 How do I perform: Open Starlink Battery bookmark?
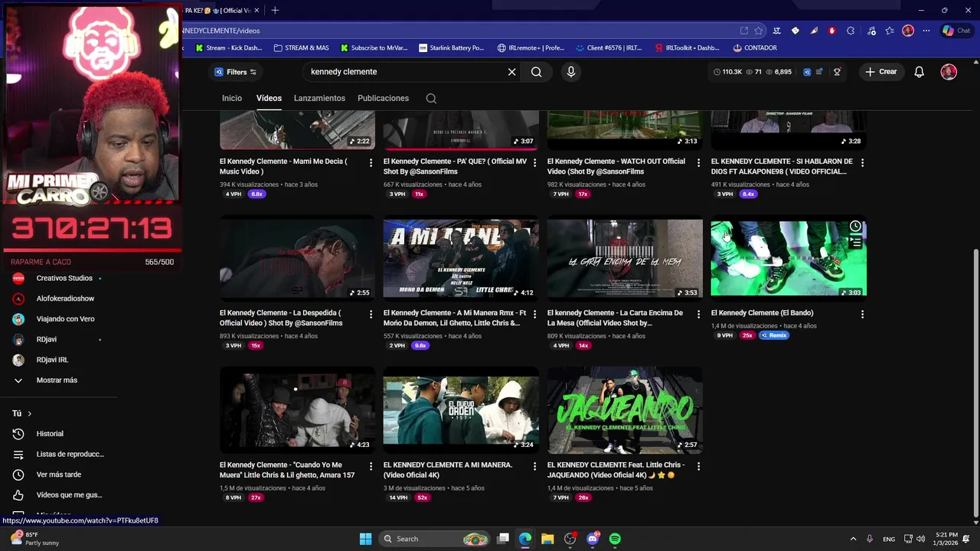pyautogui.click(x=452, y=47)
